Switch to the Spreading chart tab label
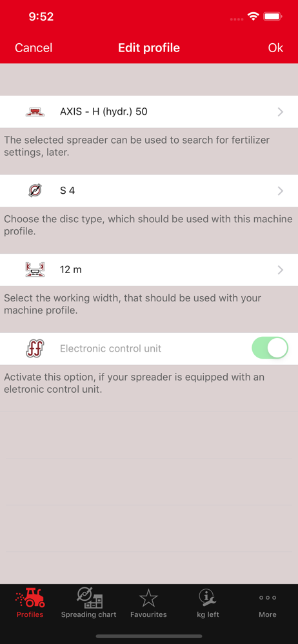Screen dimensions: 298x644 click(x=89, y=614)
